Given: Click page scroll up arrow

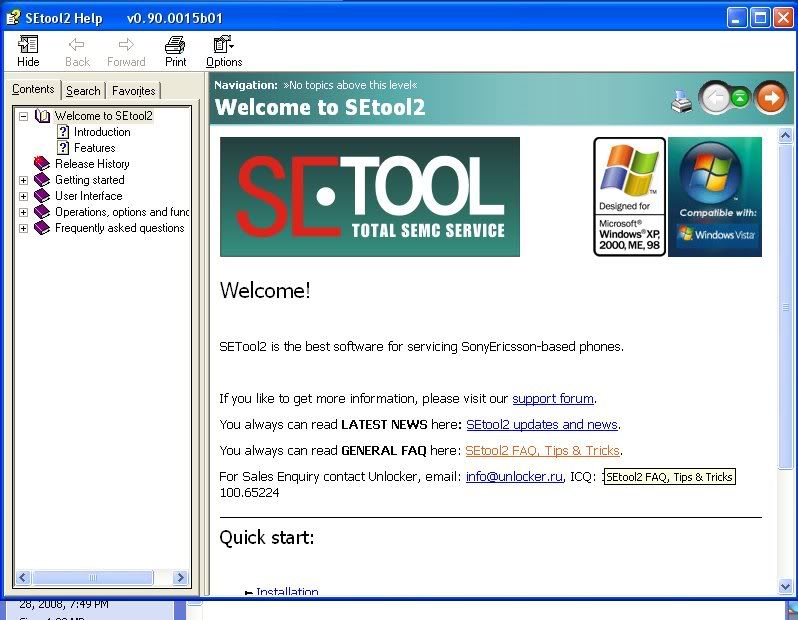Looking at the screenshot, I should pos(785,135).
